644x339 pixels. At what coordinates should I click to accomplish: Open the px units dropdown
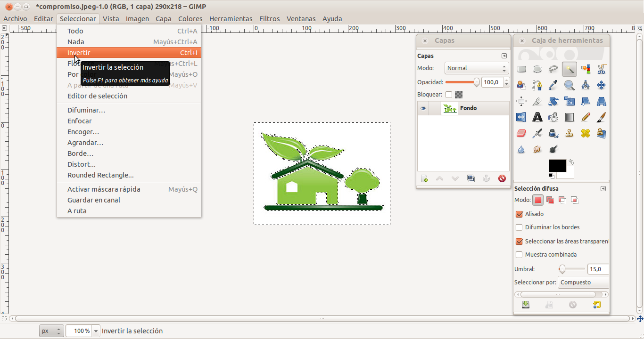[51, 331]
